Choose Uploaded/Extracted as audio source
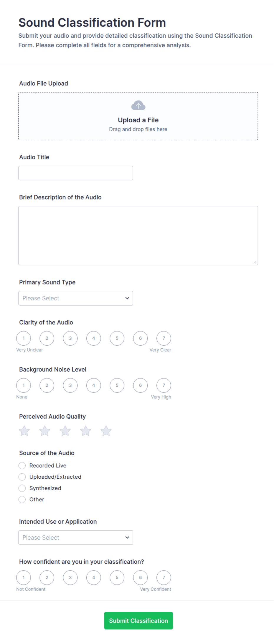 22,477
